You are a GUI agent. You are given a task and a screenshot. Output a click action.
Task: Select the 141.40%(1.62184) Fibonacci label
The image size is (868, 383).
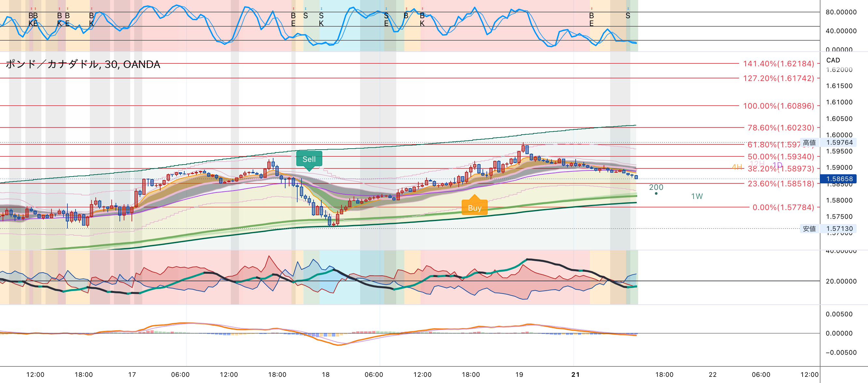pyautogui.click(x=778, y=64)
